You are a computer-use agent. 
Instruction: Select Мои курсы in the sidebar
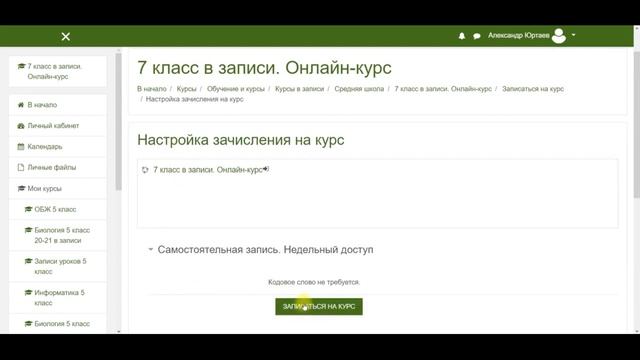58,189
